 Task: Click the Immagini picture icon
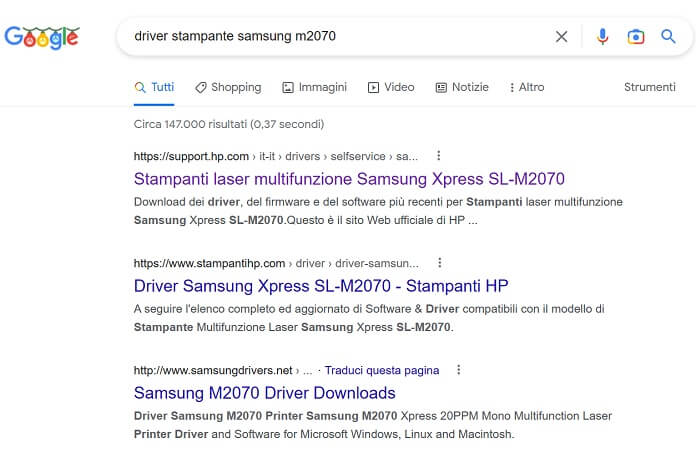[288, 88]
